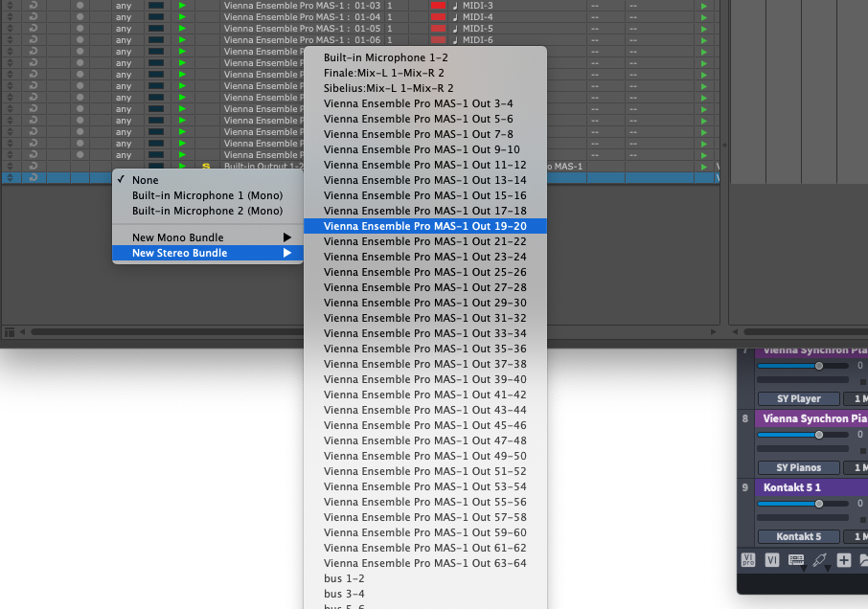
Task: Open the keyboard/MIDI settings icon in Vienna Ensemble
Action: click(x=796, y=559)
